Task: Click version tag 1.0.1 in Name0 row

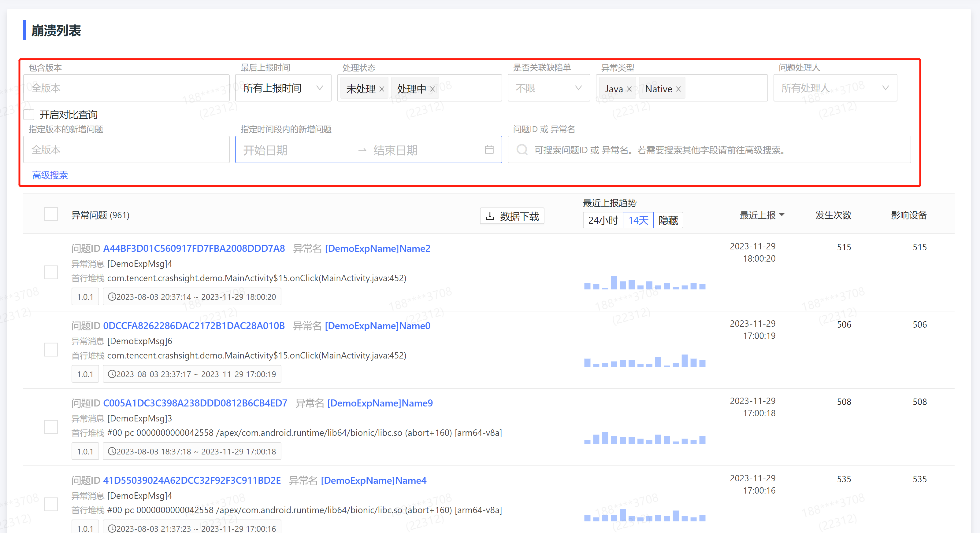Action: [x=85, y=374]
